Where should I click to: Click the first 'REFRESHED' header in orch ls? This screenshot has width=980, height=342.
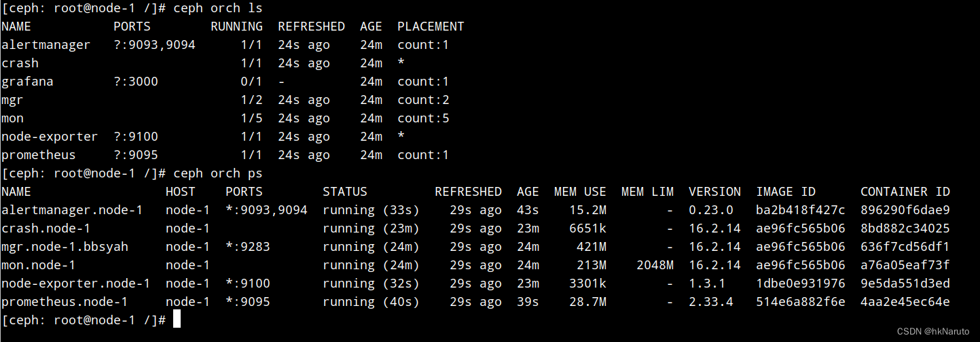coord(311,27)
